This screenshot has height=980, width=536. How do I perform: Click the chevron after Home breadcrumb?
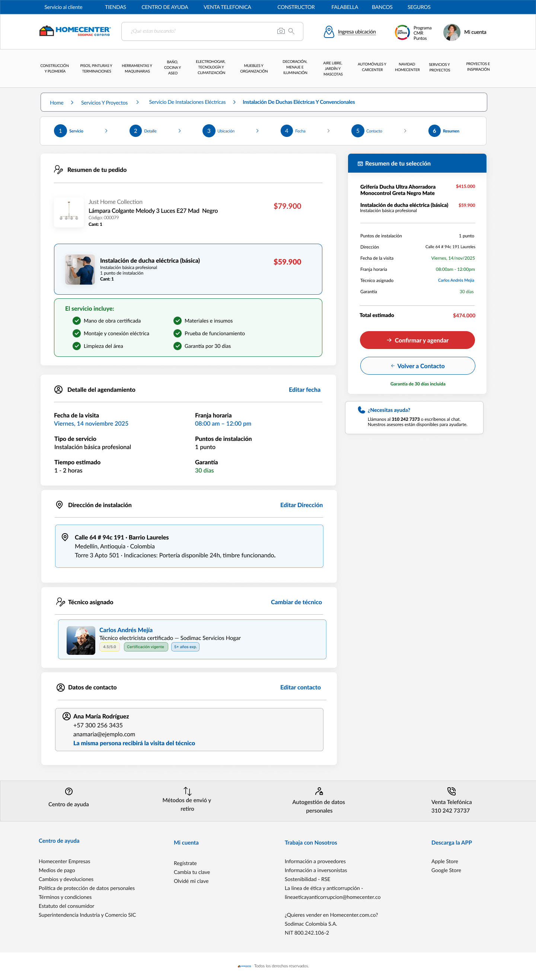pyautogui.click(x=72, y=102)
